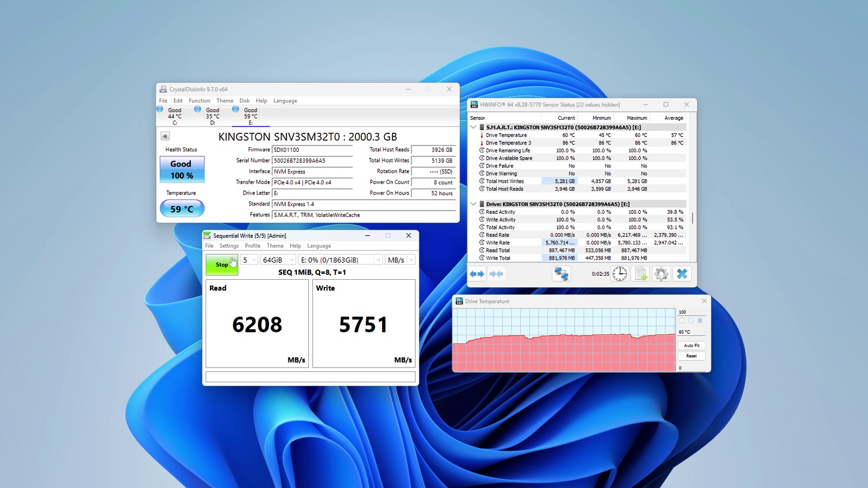Click the HWiNFO log file add icon
The height and width of the screenshot is (488, 868).
[641, 274]
